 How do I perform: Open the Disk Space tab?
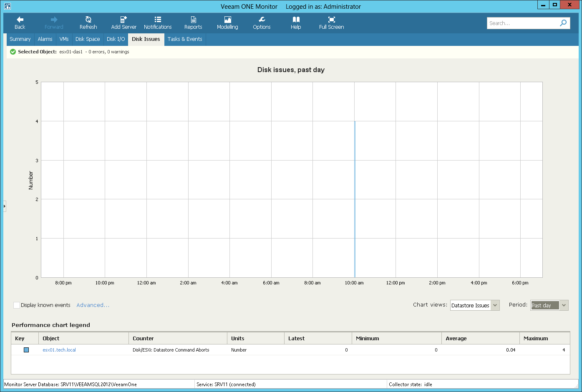[x=88, y=39]
